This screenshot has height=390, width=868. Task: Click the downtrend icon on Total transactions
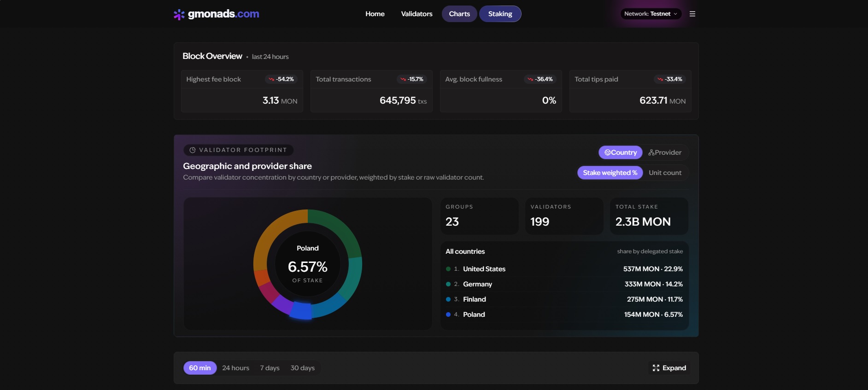click(403, 79)
